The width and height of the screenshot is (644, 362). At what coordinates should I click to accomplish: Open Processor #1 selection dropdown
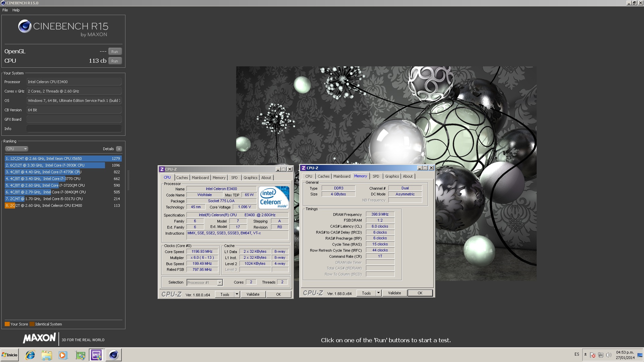click(x=205, y=283)
